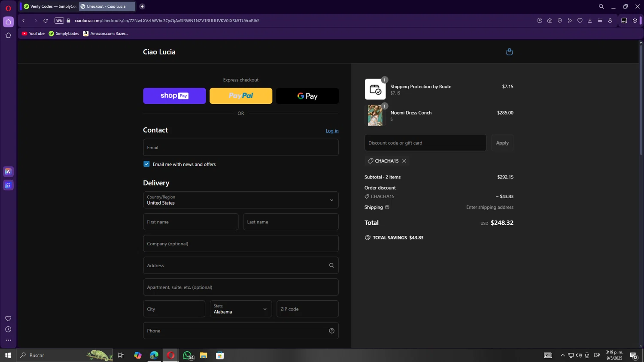Open YouTube bookmark
Image resolution: width=644 pixels, height=362 pixels.
pos(33,33)
